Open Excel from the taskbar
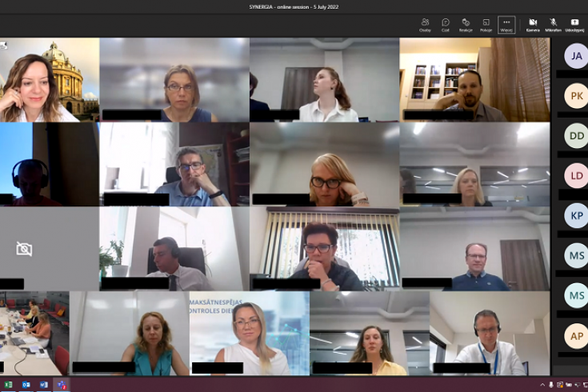Image resolution: width=588 pixels, height=392 pixels. 9,385
